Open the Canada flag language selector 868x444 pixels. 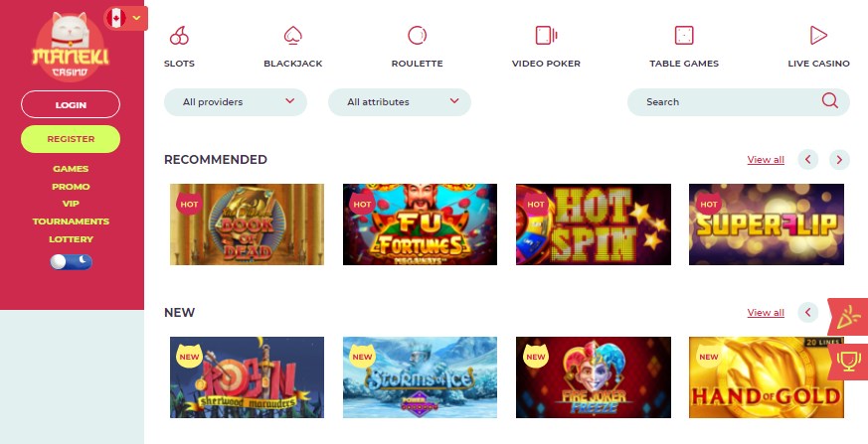(x=125, y=18)
